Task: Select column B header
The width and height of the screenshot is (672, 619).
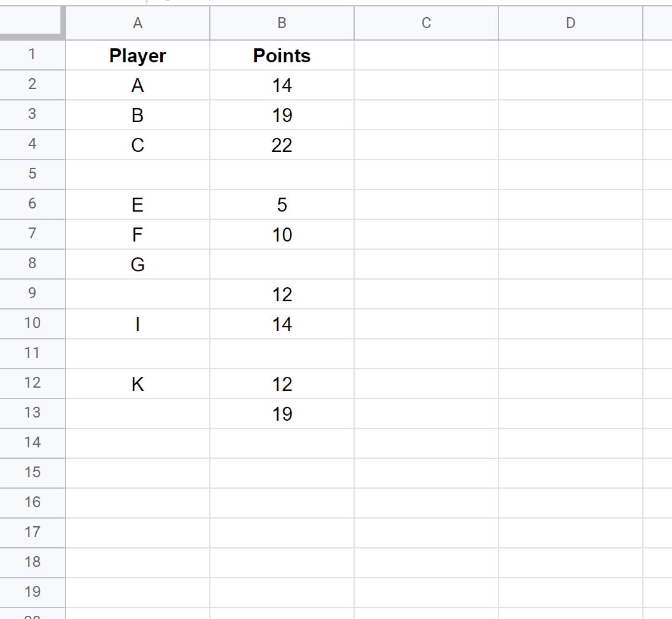Action: (x=282, y=23)
